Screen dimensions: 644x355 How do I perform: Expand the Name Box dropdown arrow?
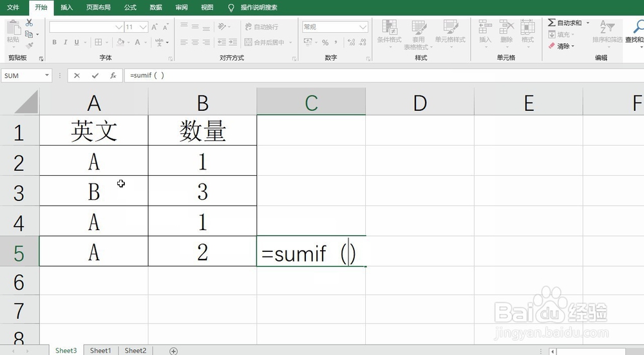(47, 75)
